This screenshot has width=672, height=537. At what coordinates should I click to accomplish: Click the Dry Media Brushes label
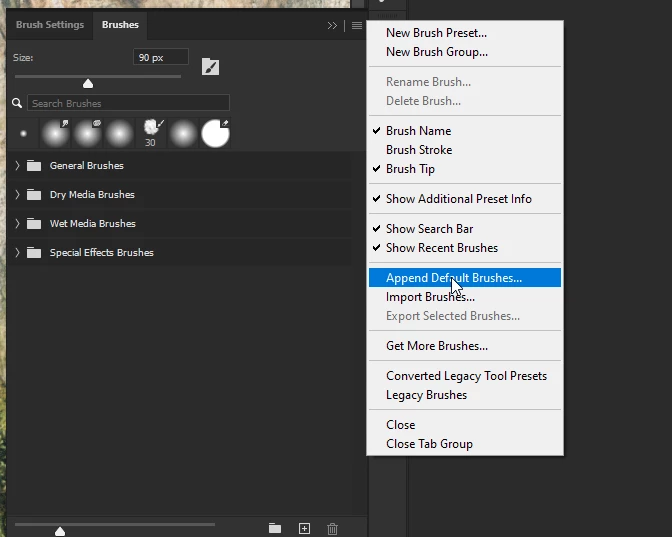click(x=92, y=195)
